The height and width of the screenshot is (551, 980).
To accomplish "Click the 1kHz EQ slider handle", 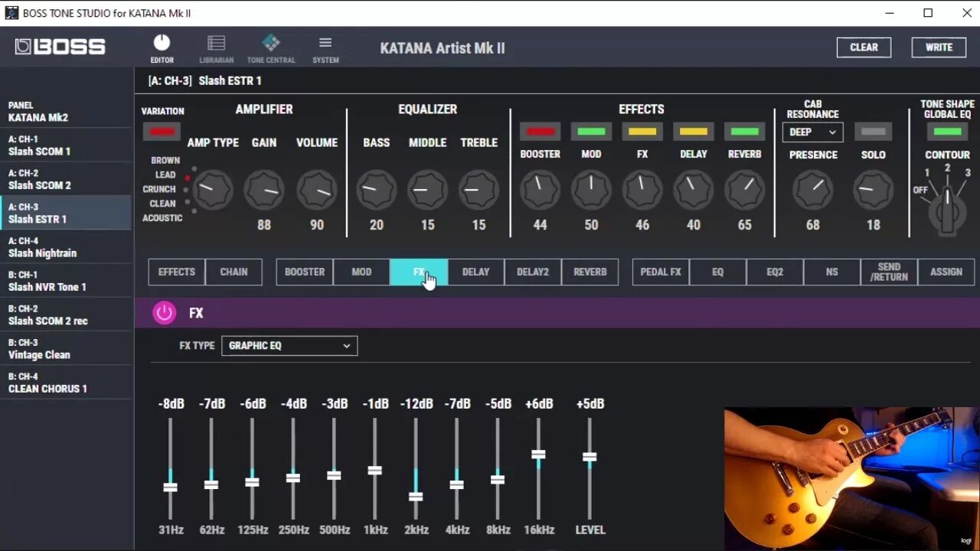I will click(x=374, y=471).
